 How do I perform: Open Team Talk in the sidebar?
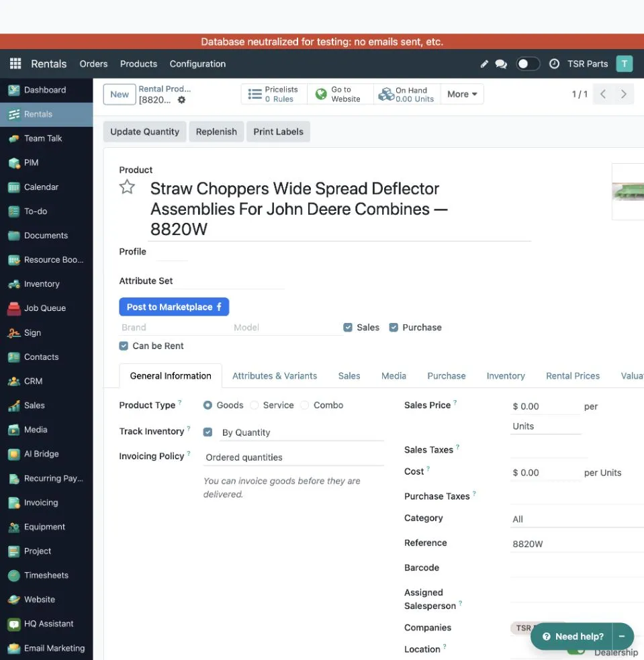tap(46, 138)
